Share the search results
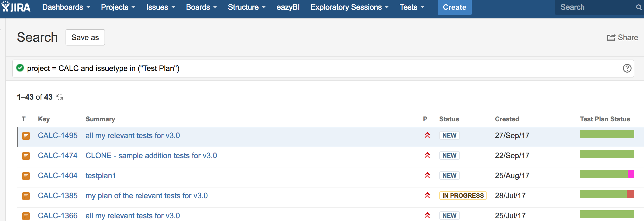 pos(622,37)
